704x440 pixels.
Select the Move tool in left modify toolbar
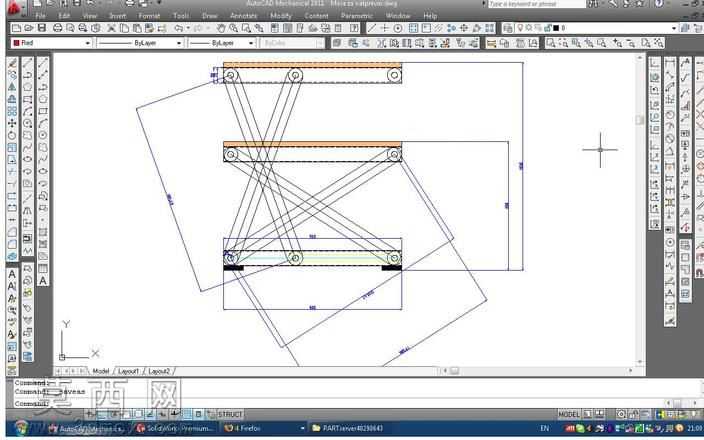12,123
